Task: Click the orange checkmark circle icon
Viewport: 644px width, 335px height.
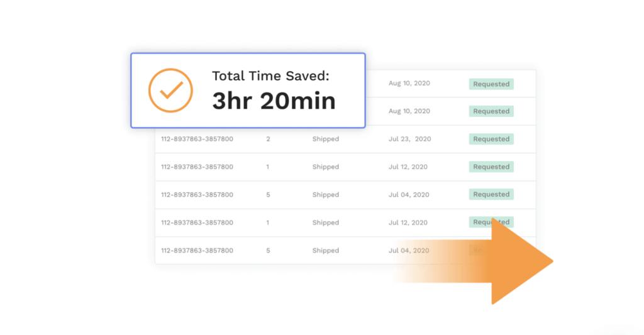Action: (x=170, y=91)
